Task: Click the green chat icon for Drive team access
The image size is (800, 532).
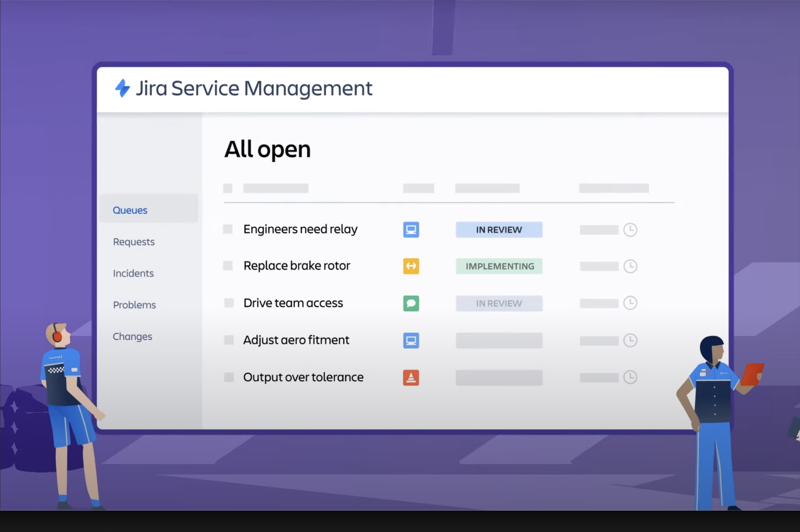Action: coord(411,303)
